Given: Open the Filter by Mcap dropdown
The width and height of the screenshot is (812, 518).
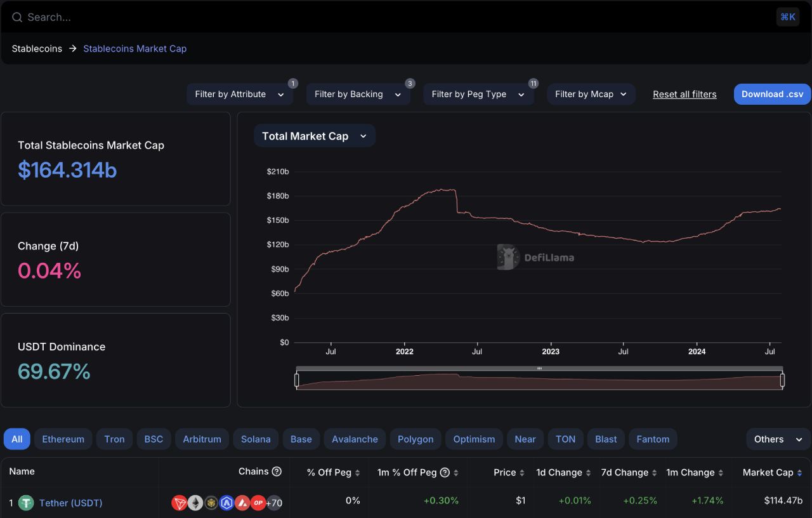Looking at the screenshot, I should pyautogui.click(x=591, y=94).
